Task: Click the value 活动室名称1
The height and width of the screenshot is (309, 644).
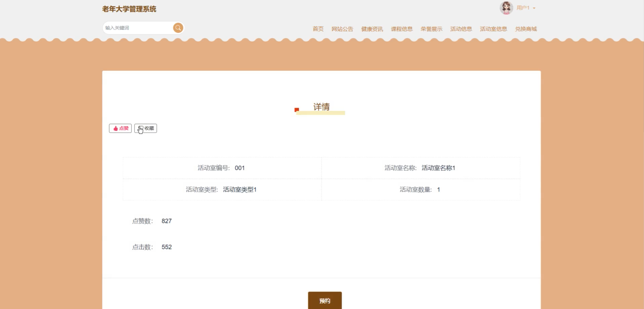Action: click(438, 168)
